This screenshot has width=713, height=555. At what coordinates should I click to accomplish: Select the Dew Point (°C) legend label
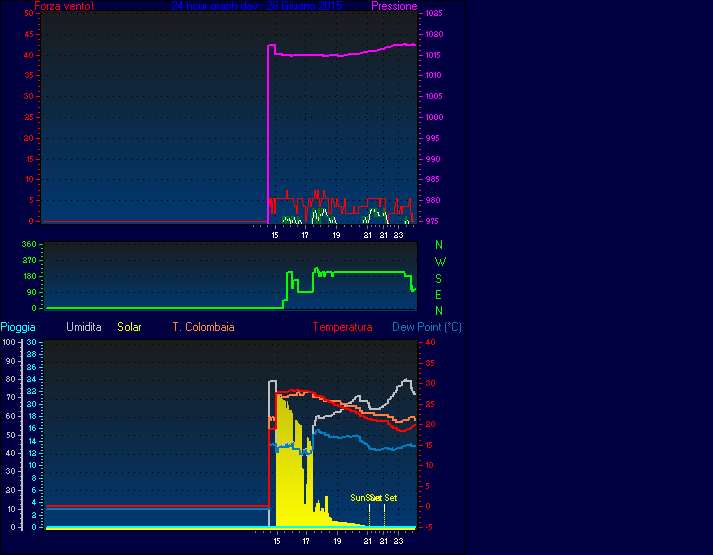(426, 327)
